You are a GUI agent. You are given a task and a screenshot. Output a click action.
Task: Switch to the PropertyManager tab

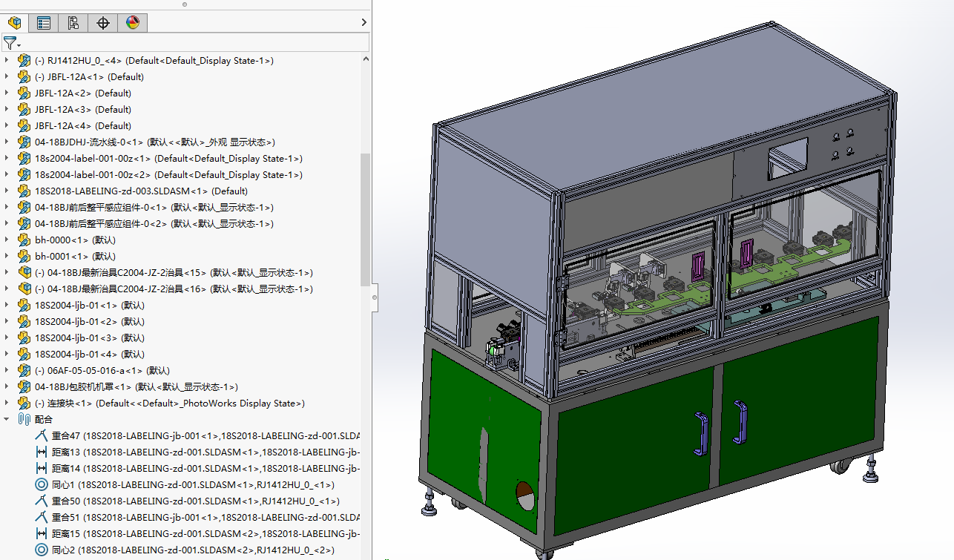44,23
